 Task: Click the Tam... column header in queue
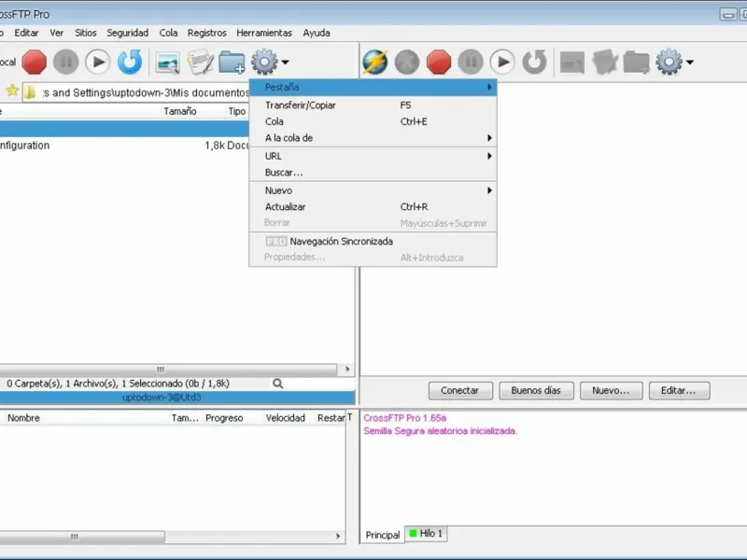pos(185,418)
